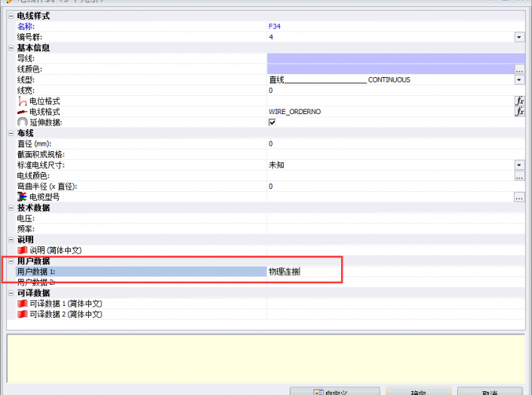Screen dimensions: 532x395
Task: Click the 弯曲半径 value field
Action: 396,186
